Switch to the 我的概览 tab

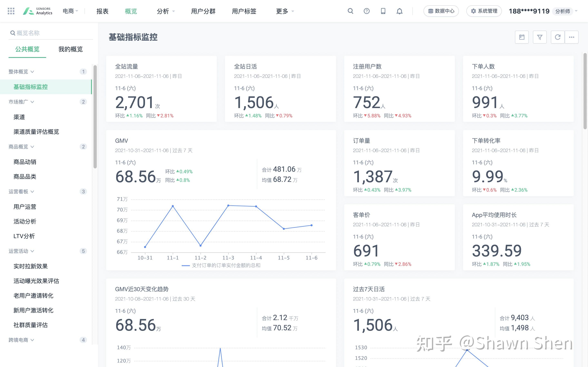tap(71, 49)
